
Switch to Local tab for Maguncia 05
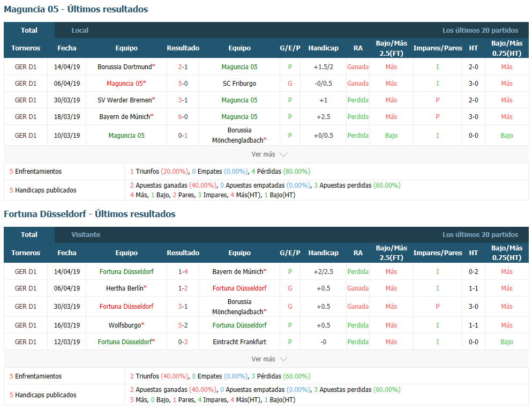point(80,30)
